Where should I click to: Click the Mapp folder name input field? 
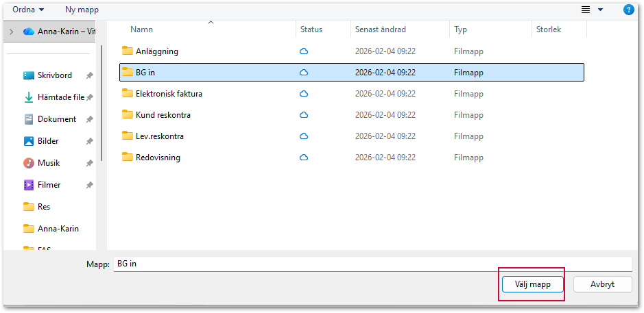pos(372,264)
